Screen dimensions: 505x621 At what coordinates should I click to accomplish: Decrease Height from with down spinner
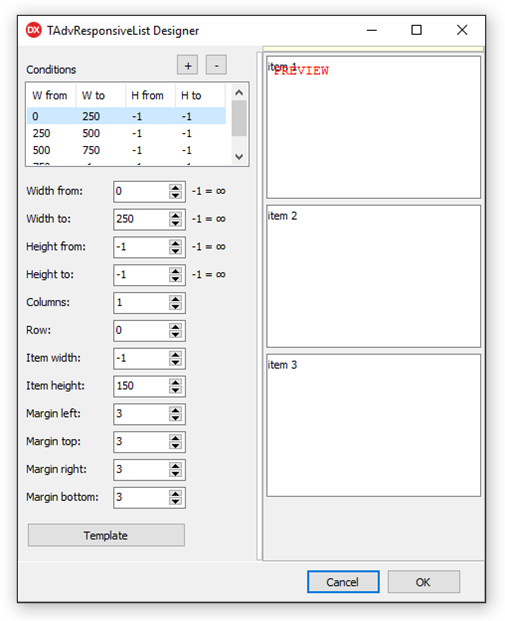pos(175,251)
